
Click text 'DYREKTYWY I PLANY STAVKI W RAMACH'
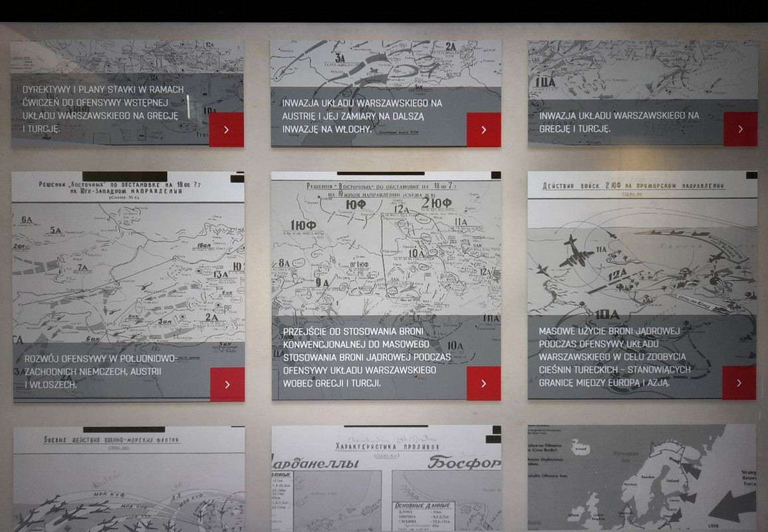coord(103,90)
